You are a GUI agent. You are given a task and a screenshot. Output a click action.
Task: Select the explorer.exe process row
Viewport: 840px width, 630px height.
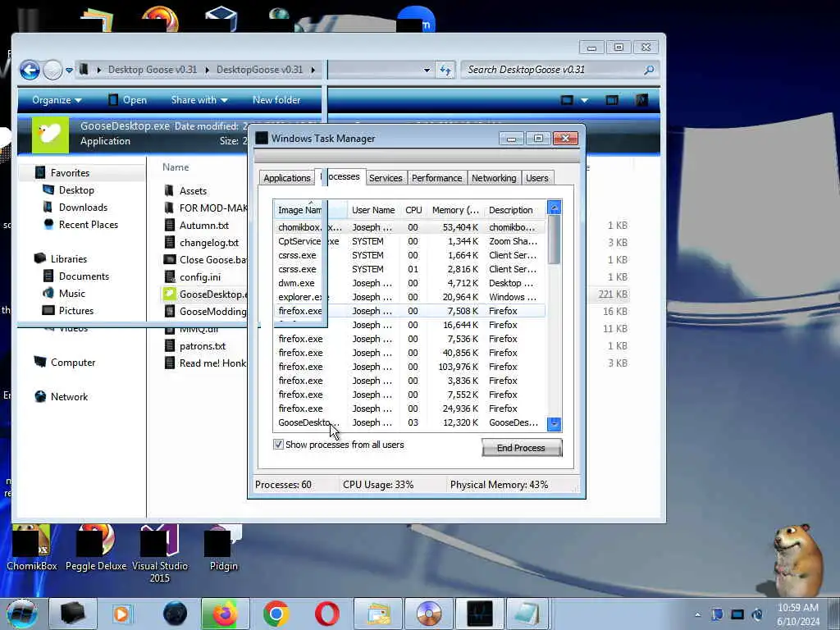[x=409, y=297]
